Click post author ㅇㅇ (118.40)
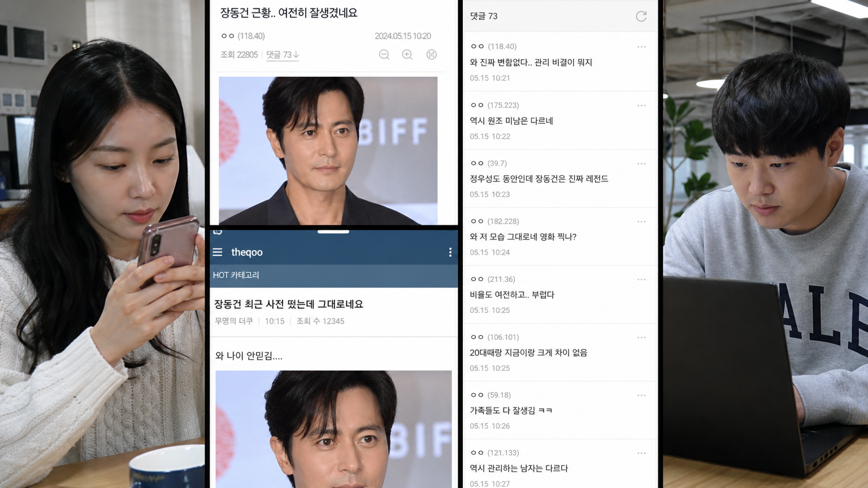The width and height of the screenshot is (868, 488). [x=243, y=36]
